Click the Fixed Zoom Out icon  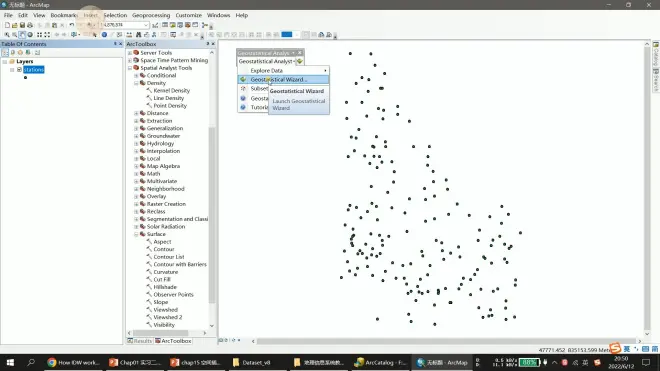[x=47, y=35]
